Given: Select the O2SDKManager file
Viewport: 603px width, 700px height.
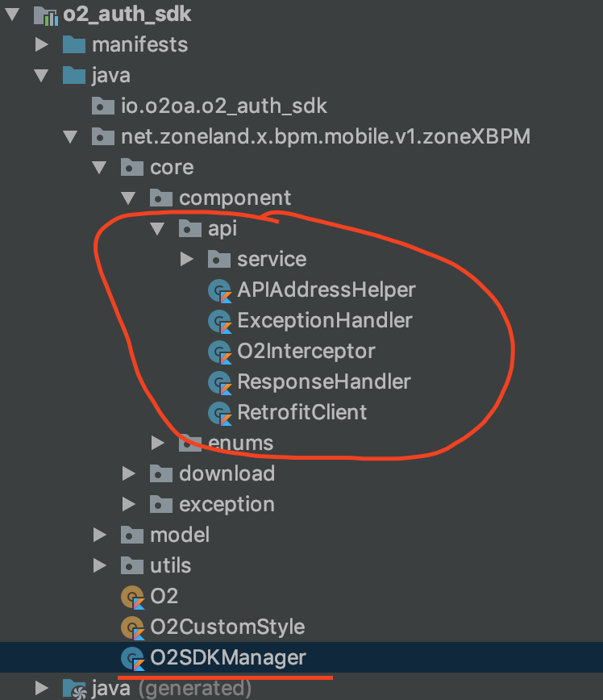Looking at the screenshot, I should 228,657.
